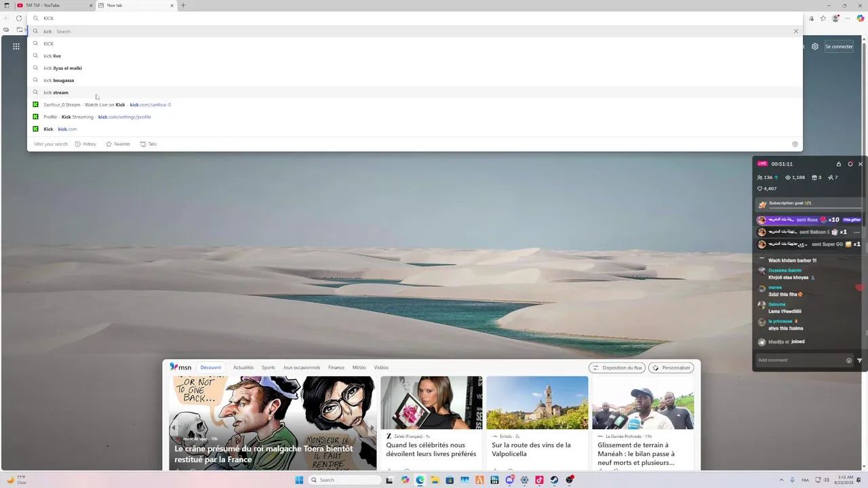The height and width of the screenshot is (488, 868).
Task: Open the Finance MSN tab
Action: 336,367
